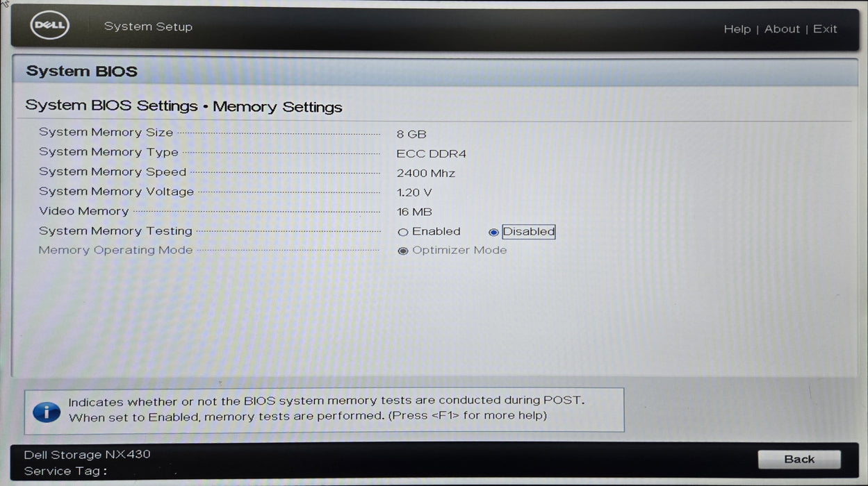Click the Memory Settings breadcrumb title
The image size is (868, 486).
tap(277, 107)
